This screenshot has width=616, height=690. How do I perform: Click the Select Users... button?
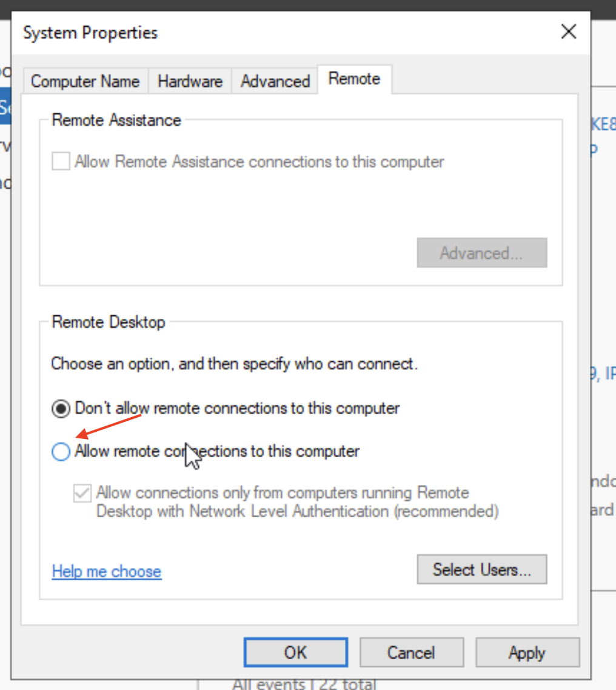(x=481, y=570)
